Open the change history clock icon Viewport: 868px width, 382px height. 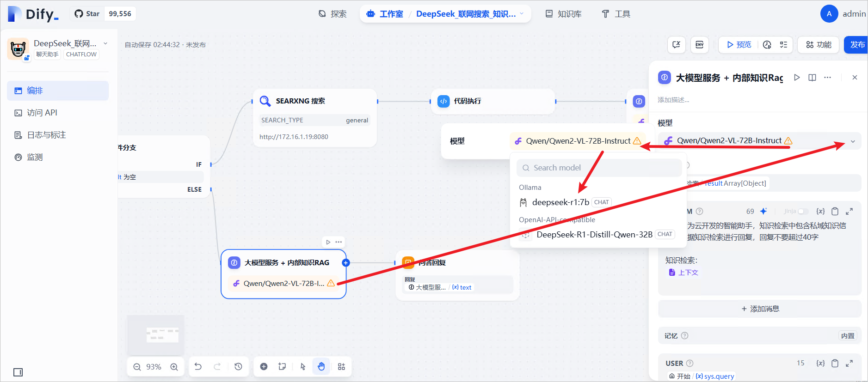tap(238, 366)
